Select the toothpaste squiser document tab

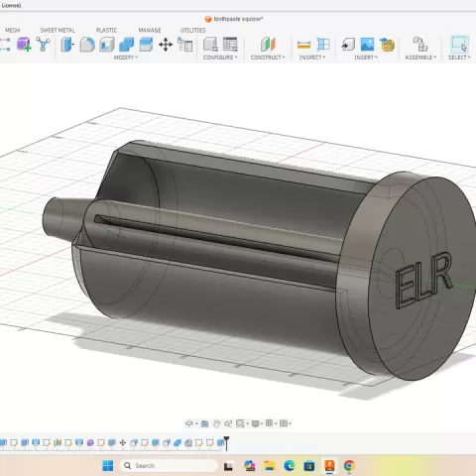[234, 19]
